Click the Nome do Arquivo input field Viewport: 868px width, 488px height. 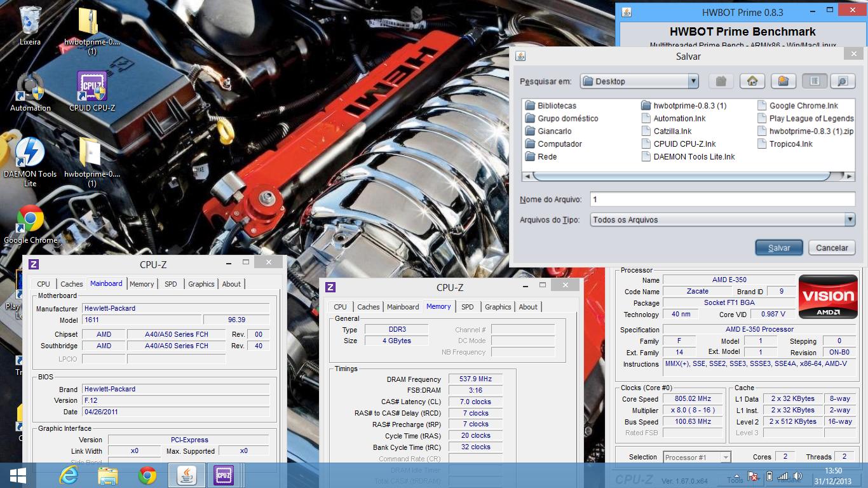coord(722,200)
